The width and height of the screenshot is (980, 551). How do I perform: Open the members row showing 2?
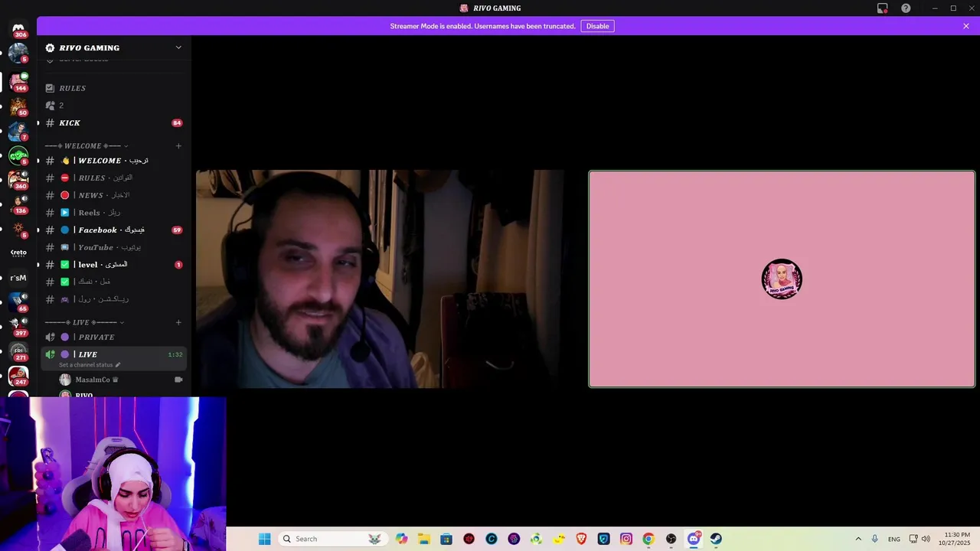pos(114,106)
